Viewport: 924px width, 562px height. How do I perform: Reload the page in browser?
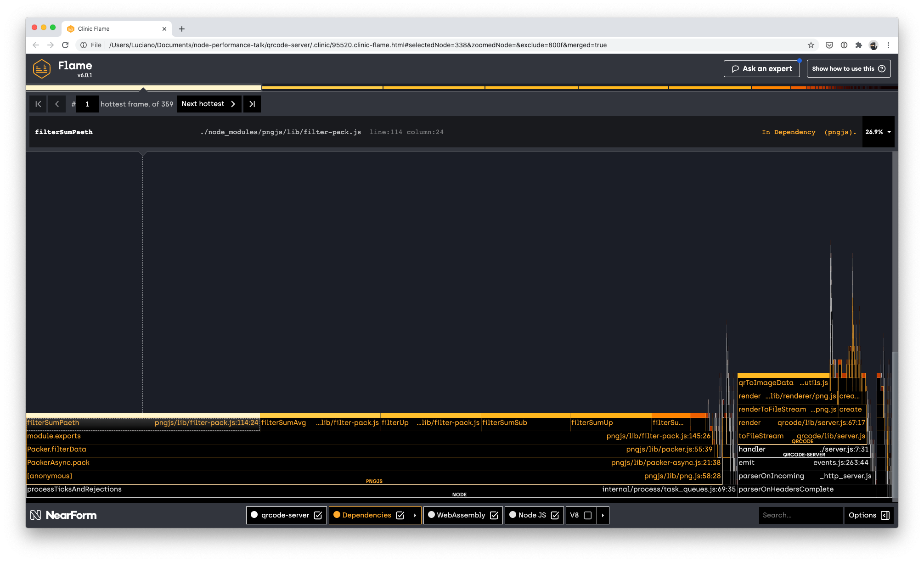coord(65,45)
